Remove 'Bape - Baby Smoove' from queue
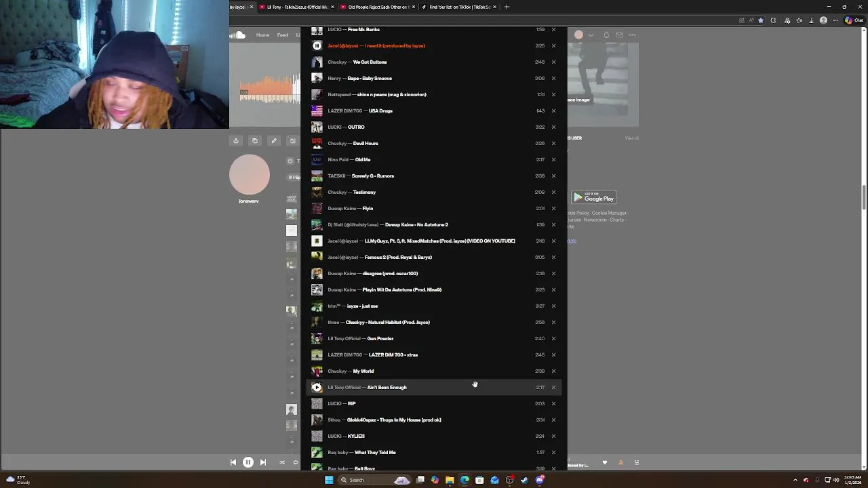Screen dimensions: 868x488 coord(553,78)
